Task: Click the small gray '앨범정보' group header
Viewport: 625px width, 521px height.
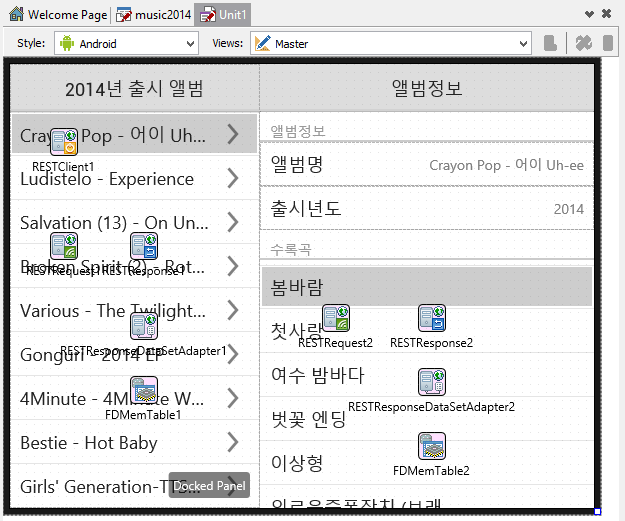Action: pyautogui.click(x=298, y=131)
